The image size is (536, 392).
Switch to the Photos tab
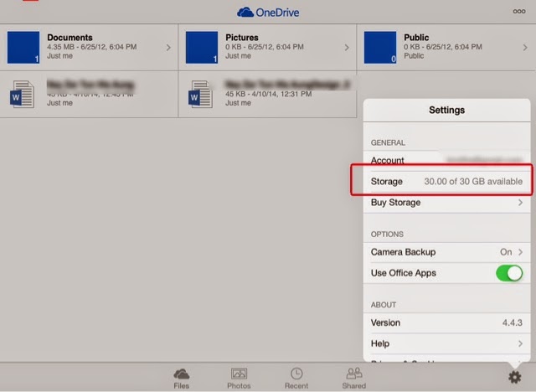pyautogui.click(x=239, y=379)
